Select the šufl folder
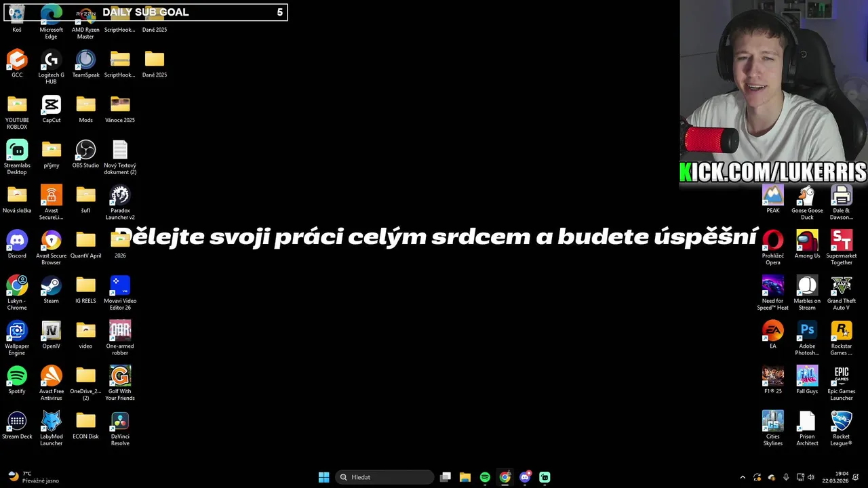This screenshot has height=488, width=868. coord(85,199)
